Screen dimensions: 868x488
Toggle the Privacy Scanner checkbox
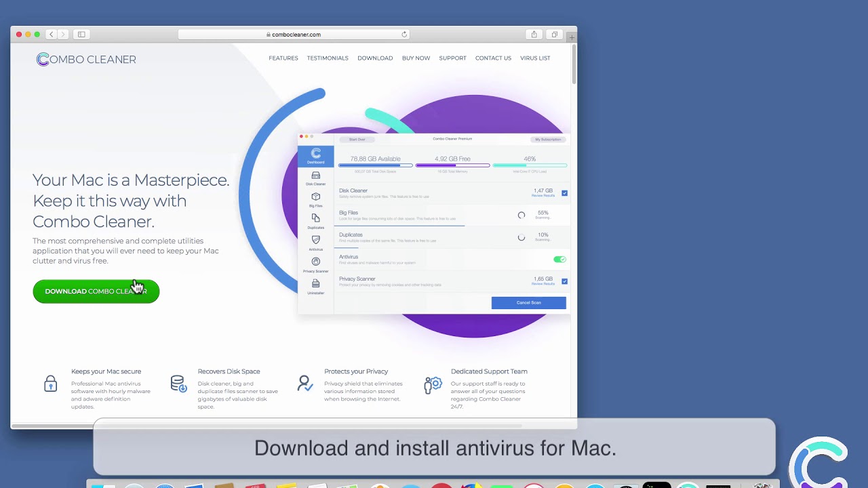click(564, 281)
